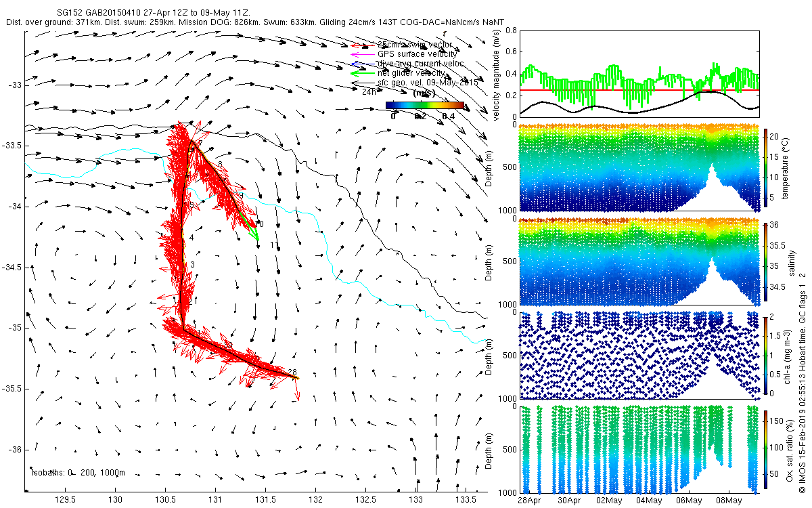Viewport: 812px width, 508px height.
Task: Select the 'GPS surface velocity' legend label
Action: pos(417,54)
